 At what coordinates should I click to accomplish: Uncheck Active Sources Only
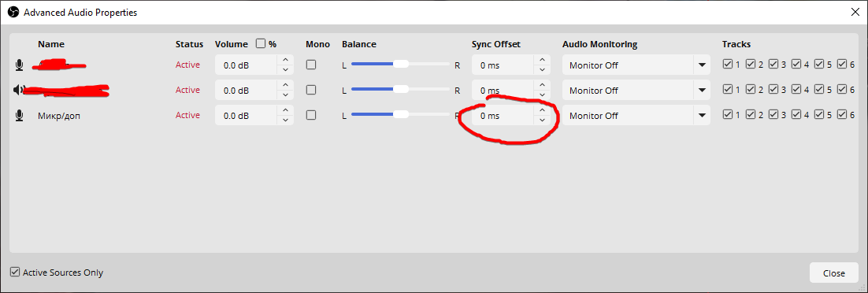pos(15,273)
